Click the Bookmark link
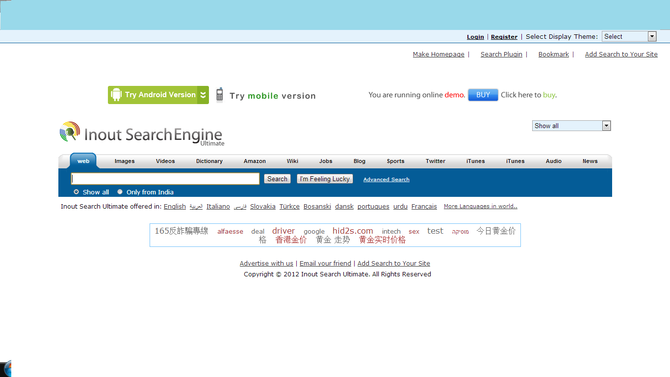This screenshot has width=670, height=377. coord(553,54)
